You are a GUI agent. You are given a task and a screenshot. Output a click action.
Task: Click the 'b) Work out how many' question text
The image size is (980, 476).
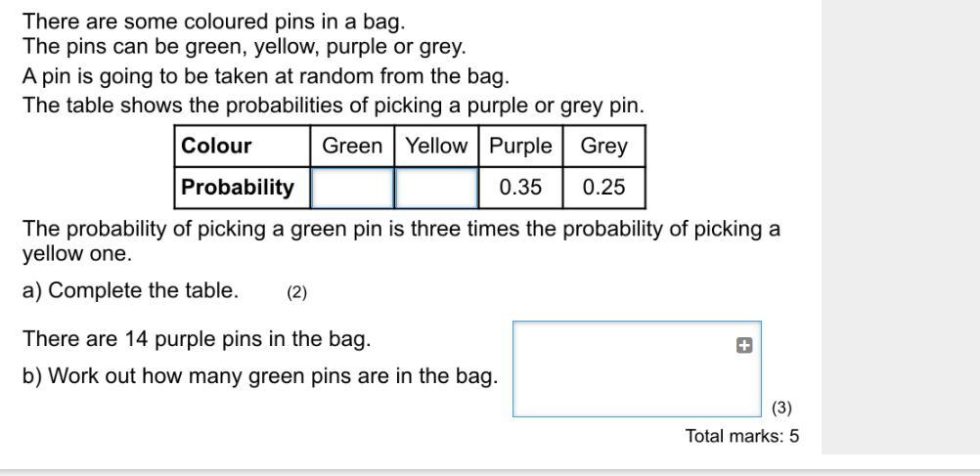tap(260, 376)
